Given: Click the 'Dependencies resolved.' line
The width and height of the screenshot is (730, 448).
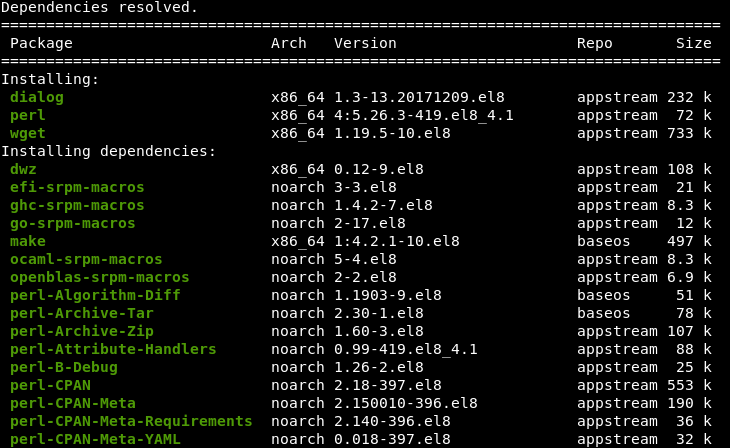Looking at the screenshot, I should (x=99, y=7).
